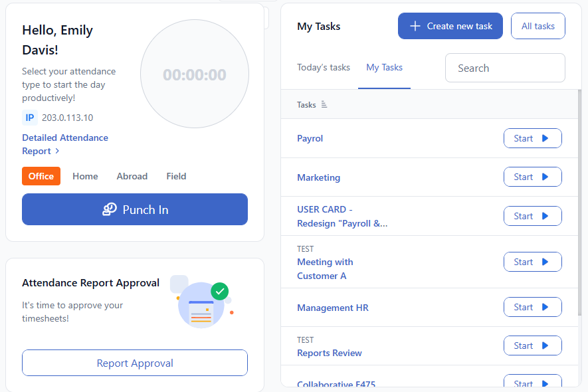588x392 pixels.
Task: Click the chevron next to Report
Action: point(57,151)
